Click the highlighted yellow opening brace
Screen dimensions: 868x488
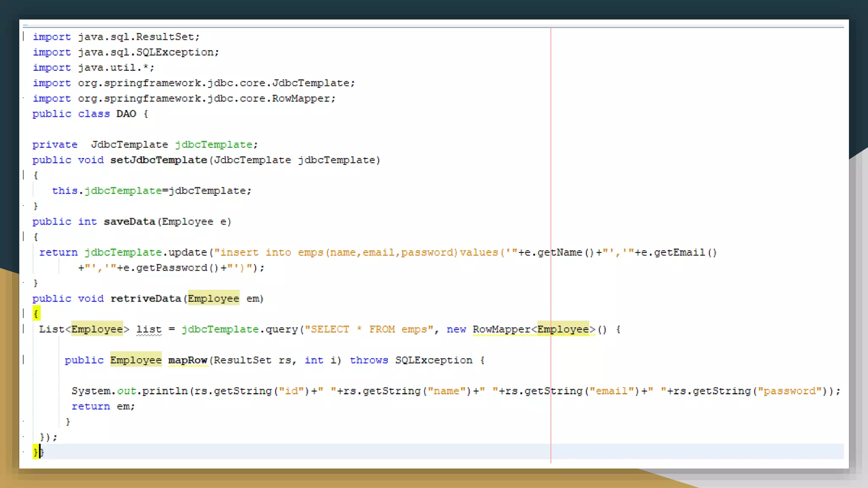click(36, 314)
